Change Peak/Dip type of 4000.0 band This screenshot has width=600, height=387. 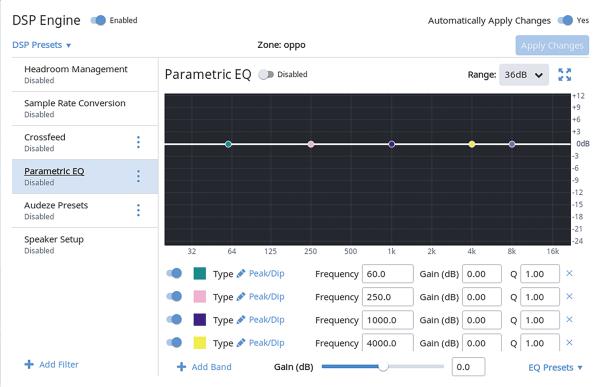click(x=266, y=342)
